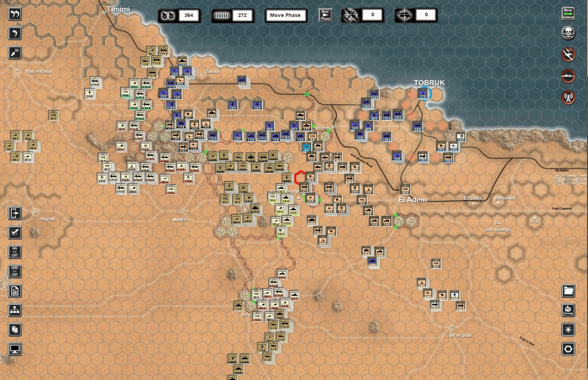Viewport: 588px width, 380px height.
Task: Click the Move Phase label button
Action: pos(285,15)
